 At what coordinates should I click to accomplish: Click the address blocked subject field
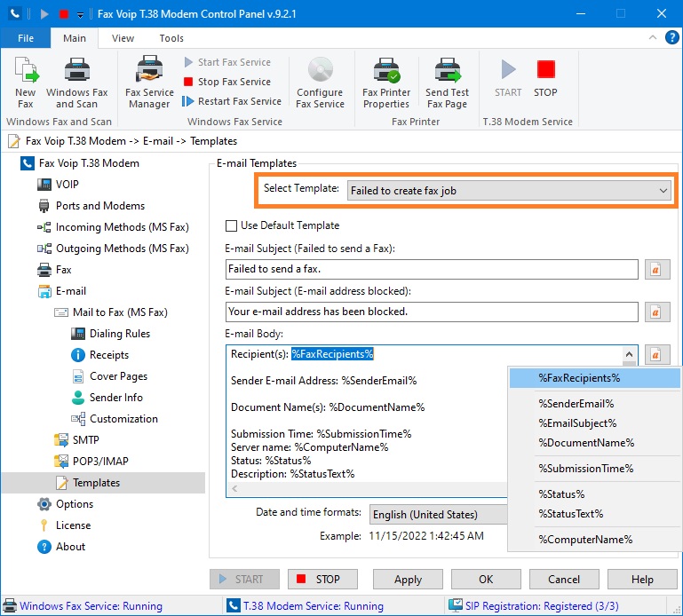(x=432, y=312)
